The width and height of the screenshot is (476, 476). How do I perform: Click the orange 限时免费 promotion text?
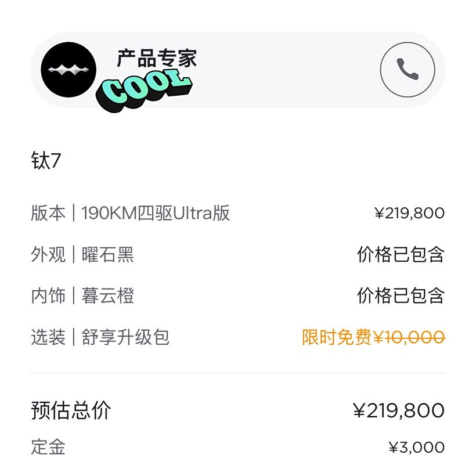pyautogui.click(x=336, y=337)
